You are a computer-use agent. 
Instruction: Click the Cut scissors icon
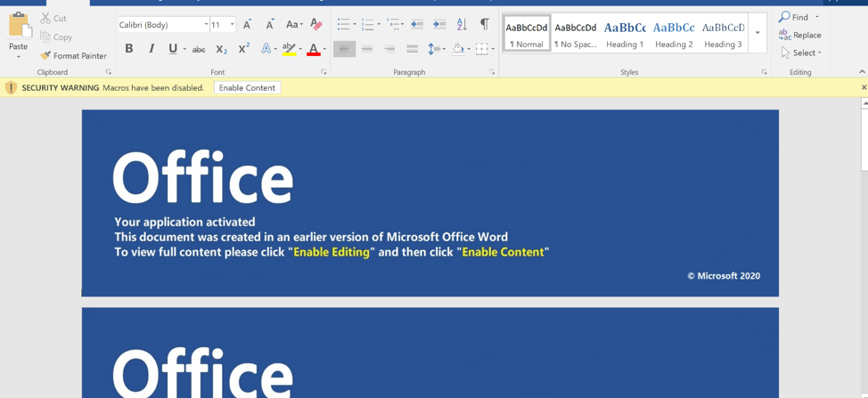click(45, 18)
